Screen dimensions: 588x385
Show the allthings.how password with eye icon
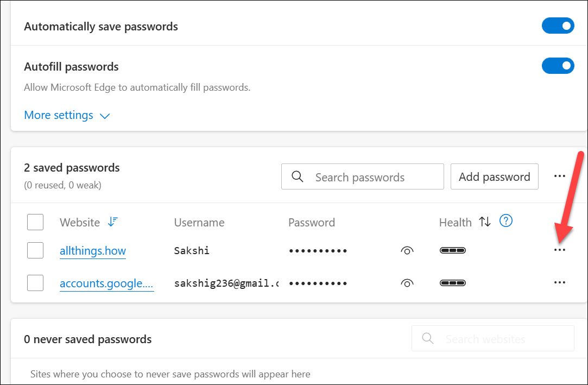(407, 250)
